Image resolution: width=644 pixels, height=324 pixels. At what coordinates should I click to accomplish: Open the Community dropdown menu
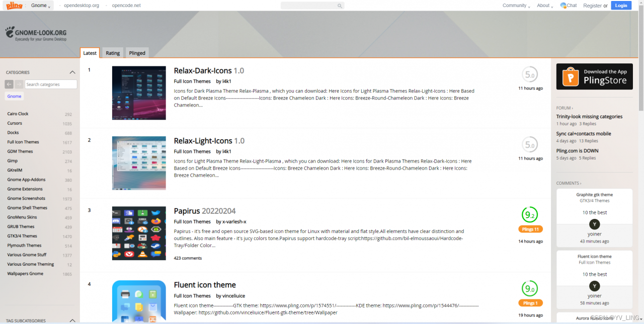click(516, 6)
